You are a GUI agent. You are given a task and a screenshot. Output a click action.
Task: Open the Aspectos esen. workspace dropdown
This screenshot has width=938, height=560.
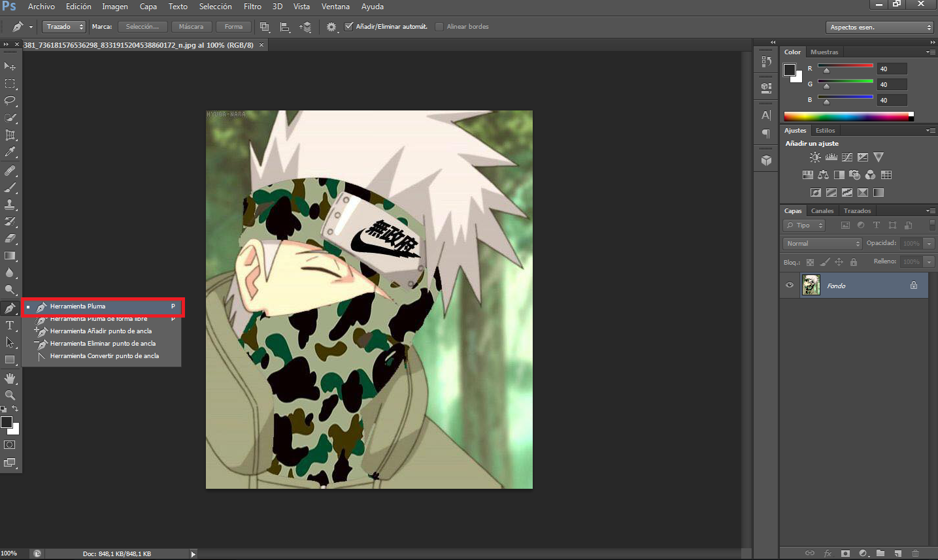pos(880,27)
